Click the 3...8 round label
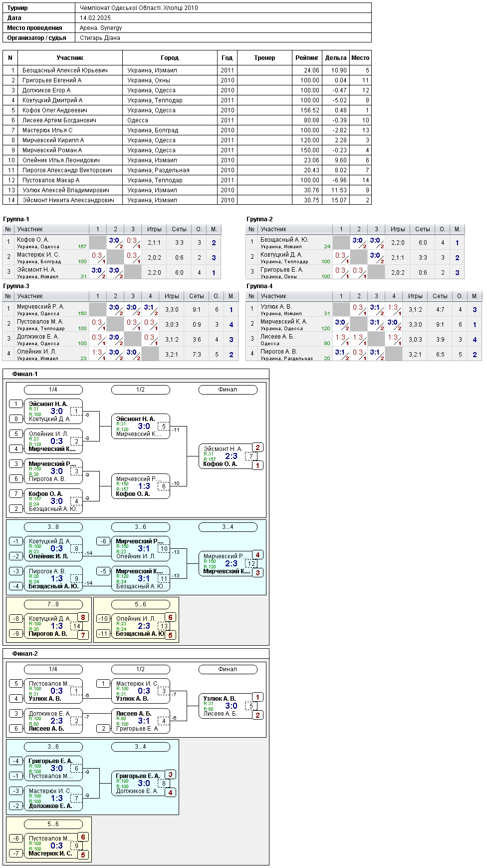487x868 pixels. pyautogui.click(x=53, y=527)
